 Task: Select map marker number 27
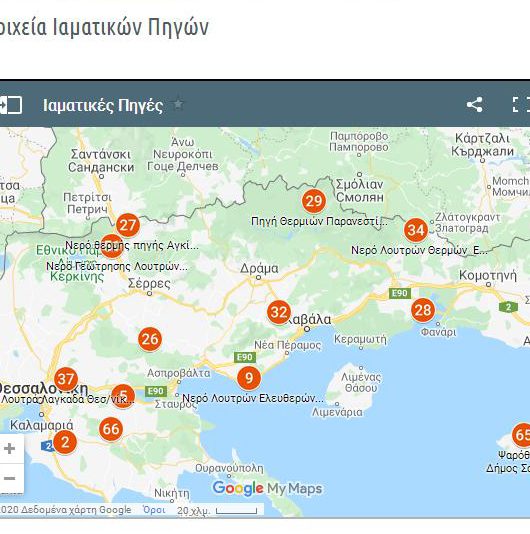(128, 225)
